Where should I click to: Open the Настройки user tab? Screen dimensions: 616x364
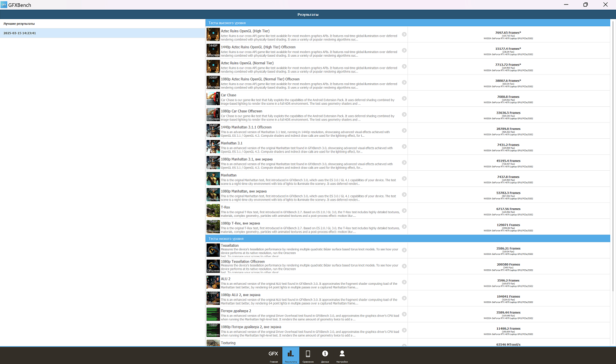(x=342, y=356)
